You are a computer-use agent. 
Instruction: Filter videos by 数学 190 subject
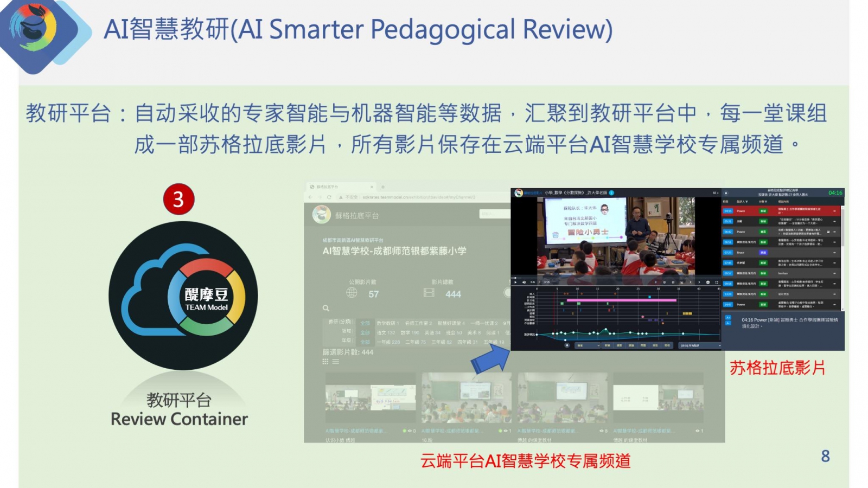(x=410, y=332)
